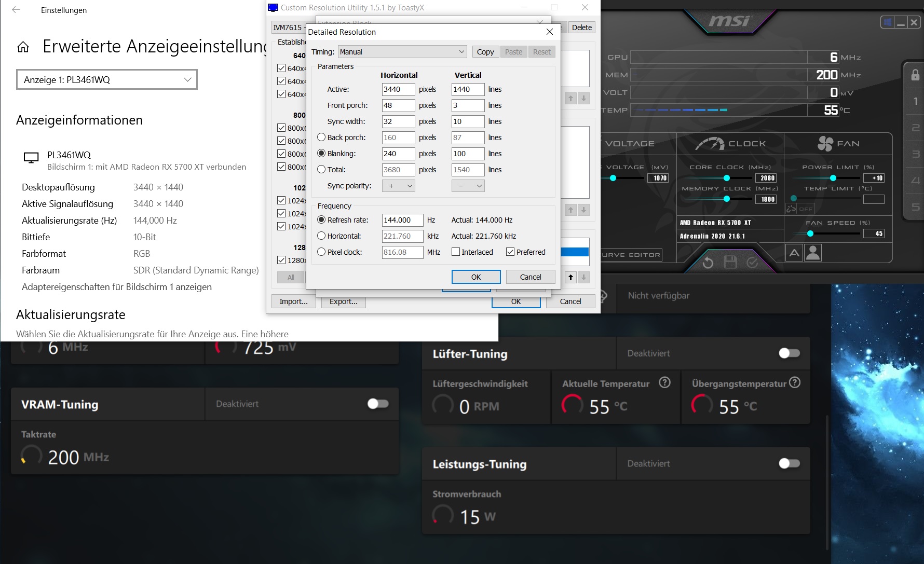Go back using the Einstellungen back arrow
The width and height of the screenshot is (924, 564).
tap(16, 10)
